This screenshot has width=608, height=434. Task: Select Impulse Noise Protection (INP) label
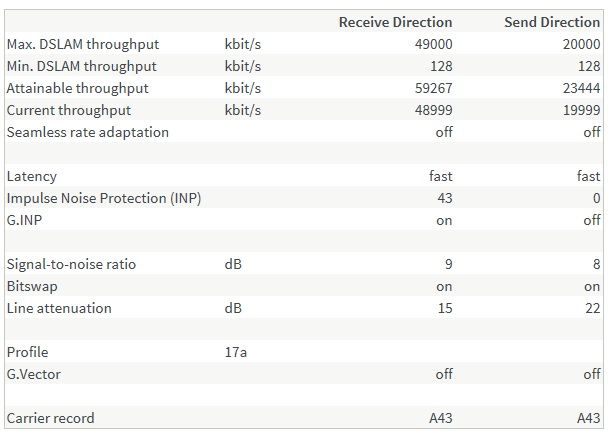click(x=104, y=198)
